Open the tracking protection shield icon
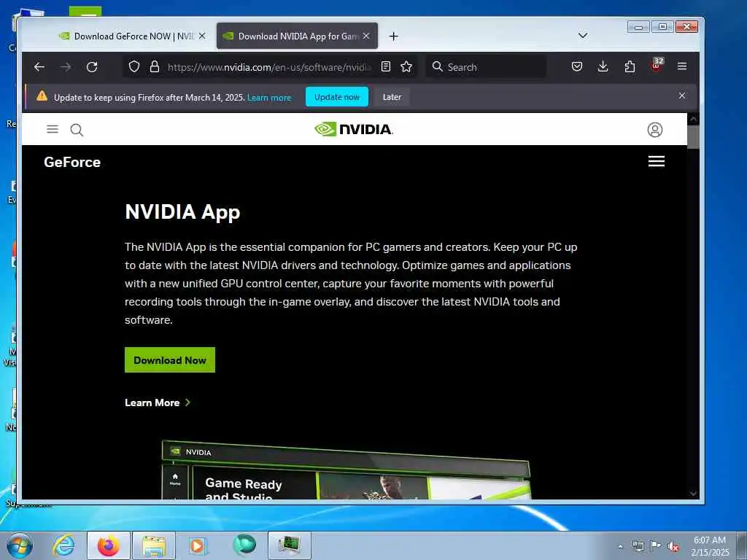This screenshot has height=560, width=747. pyautogui.click(x=134, y=66)
